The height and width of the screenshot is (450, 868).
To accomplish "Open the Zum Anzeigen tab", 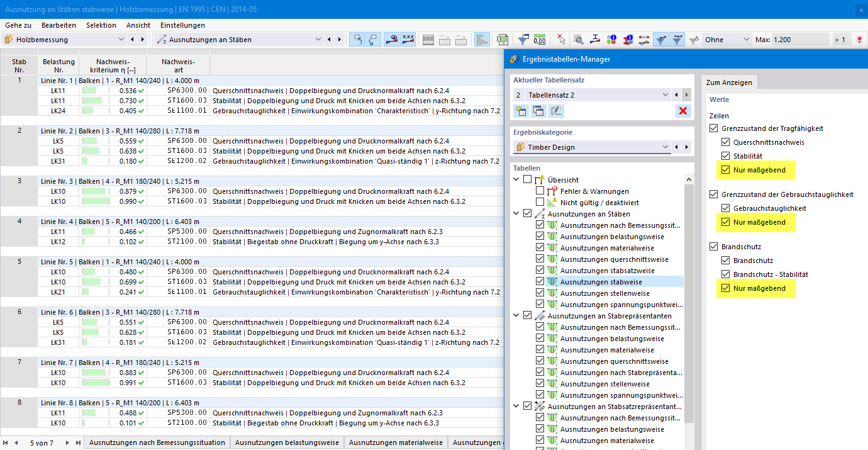I will [x=730, y=82].
